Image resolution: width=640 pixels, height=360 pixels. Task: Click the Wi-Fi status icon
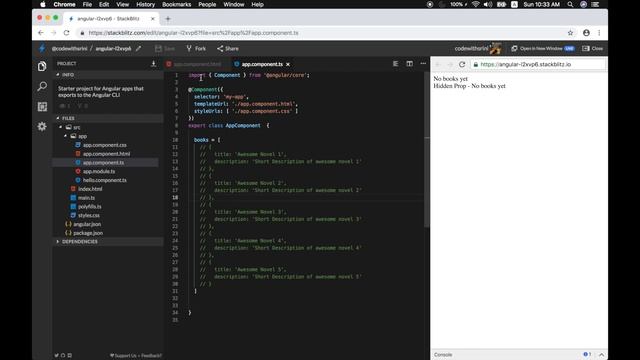click(x=476, y=4)
